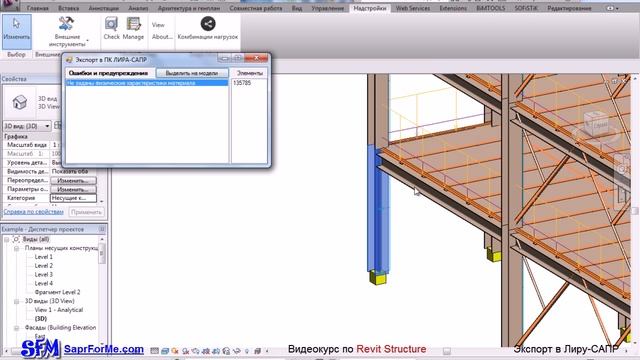Switch to the Анализ tab

[x=138, y=8]
